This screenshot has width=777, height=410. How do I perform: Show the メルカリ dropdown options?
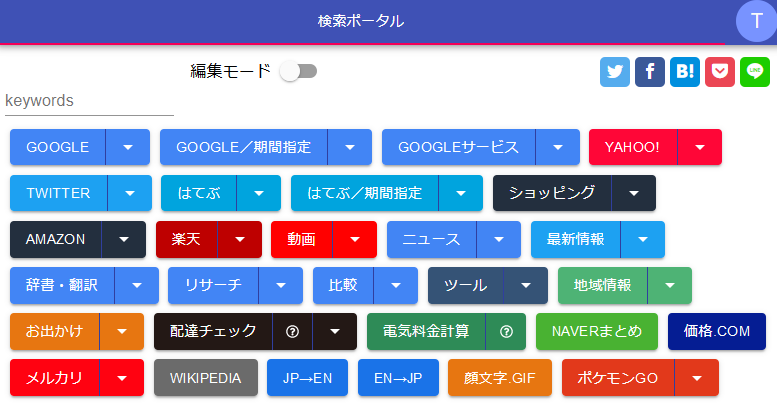[x=122, y=378]
